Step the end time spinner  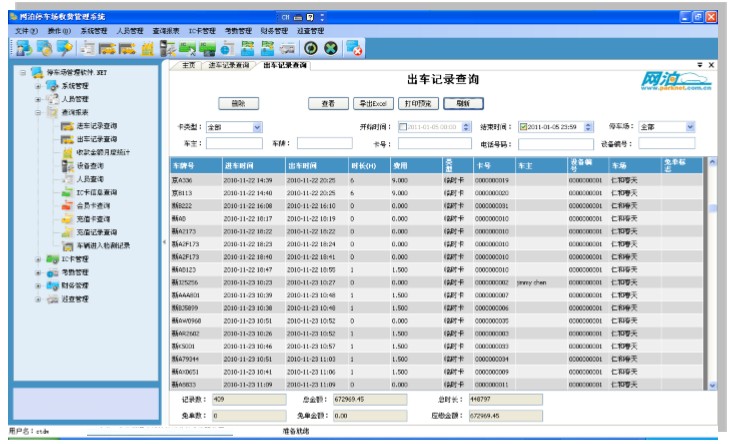pos(588,127)
